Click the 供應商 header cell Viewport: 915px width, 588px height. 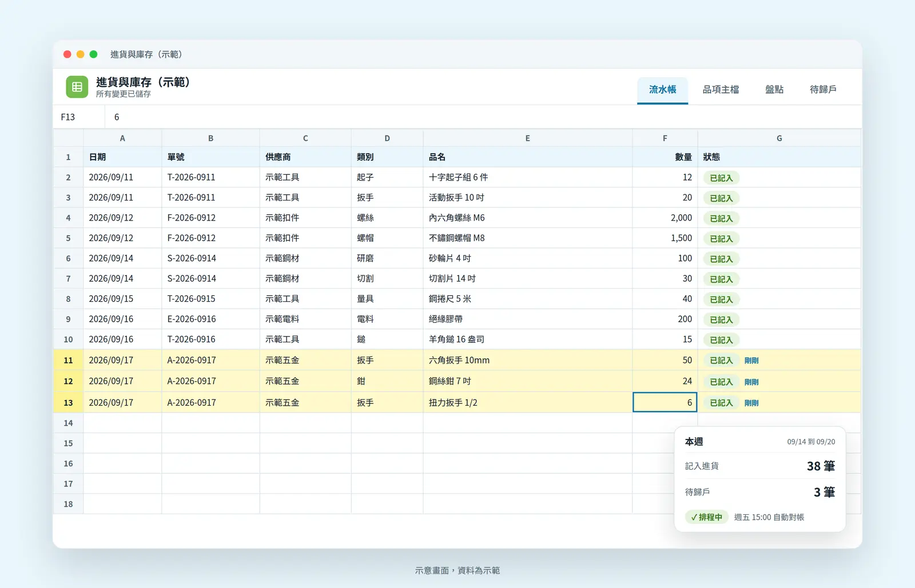point(305,157)
